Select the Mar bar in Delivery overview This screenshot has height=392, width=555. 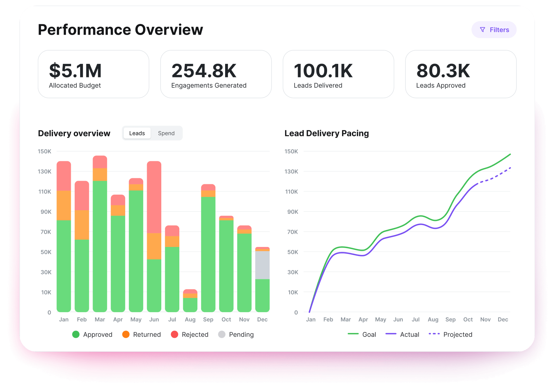tap(100, 234)
